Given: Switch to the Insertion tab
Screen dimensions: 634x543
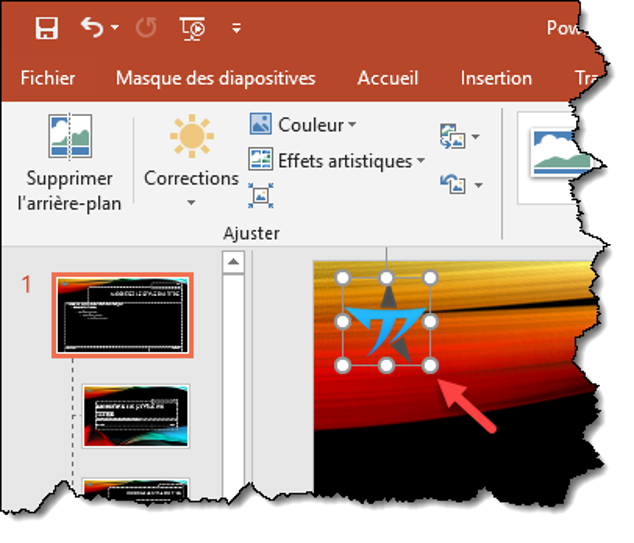Looking at the screenshot, I should pyautogui.click(x=496, y=78).
